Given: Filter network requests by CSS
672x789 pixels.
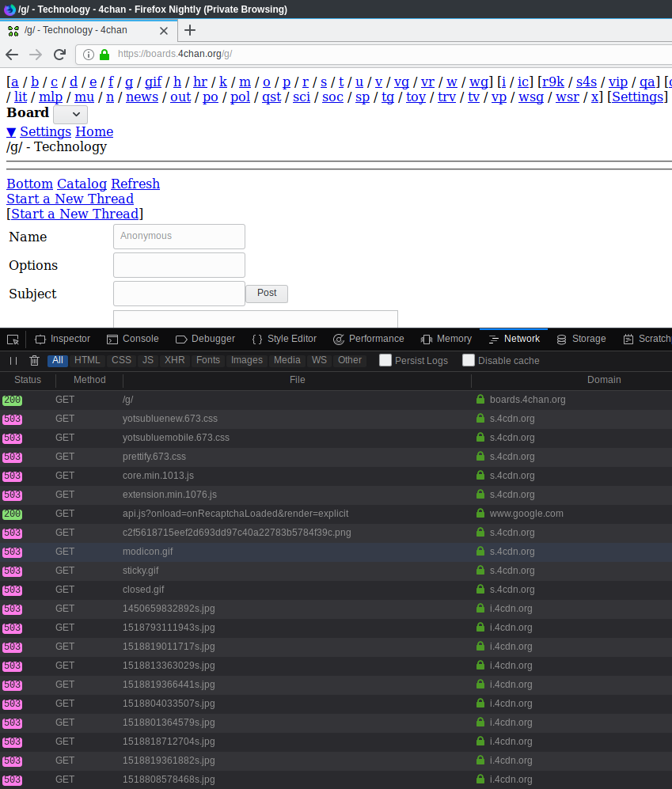Looking at the screenshot, I should (x=121, y=360).
